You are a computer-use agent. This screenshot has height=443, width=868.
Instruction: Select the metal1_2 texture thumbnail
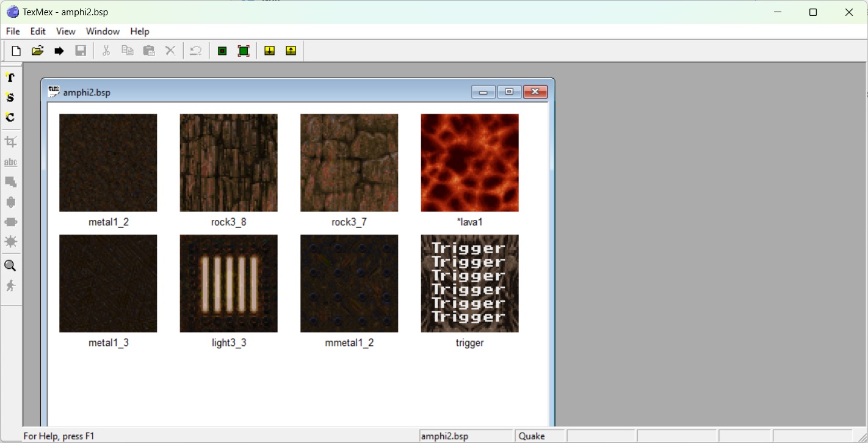(x=108, y=163)
